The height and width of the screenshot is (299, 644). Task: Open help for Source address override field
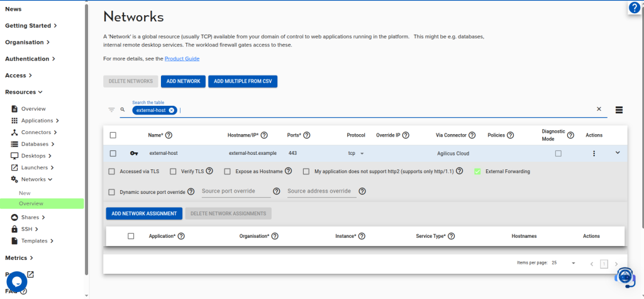point(362,191)
